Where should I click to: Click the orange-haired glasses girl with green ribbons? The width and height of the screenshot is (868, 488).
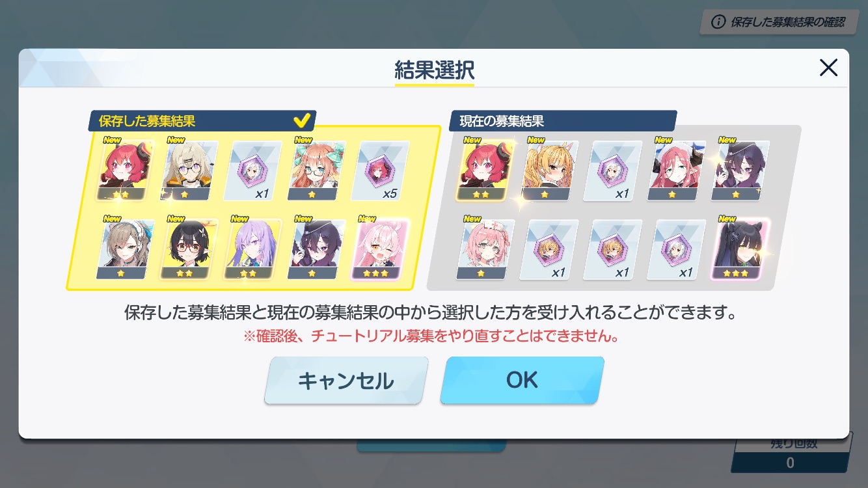coord(317,170)
